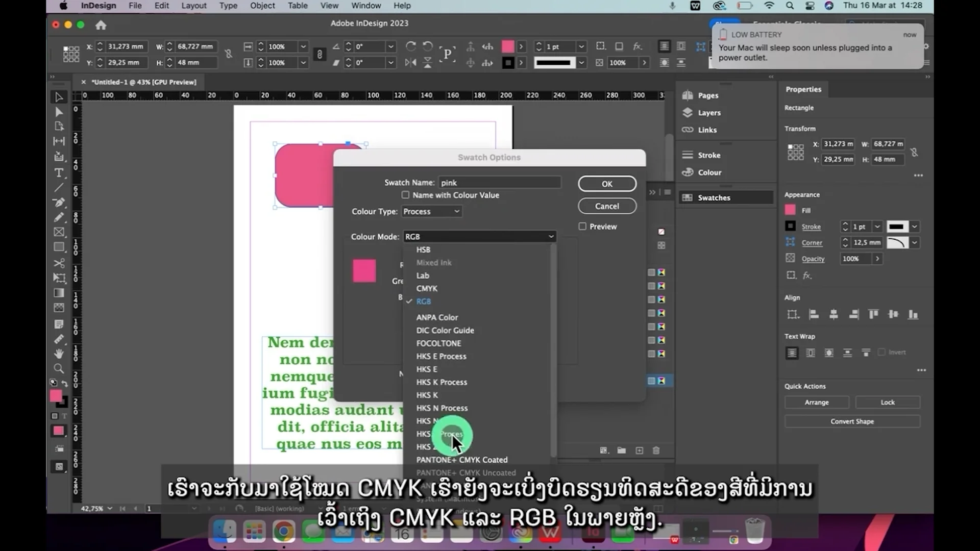Grab the Hand tool
Screen dimensions: 980x551
[x=59, y=354]
